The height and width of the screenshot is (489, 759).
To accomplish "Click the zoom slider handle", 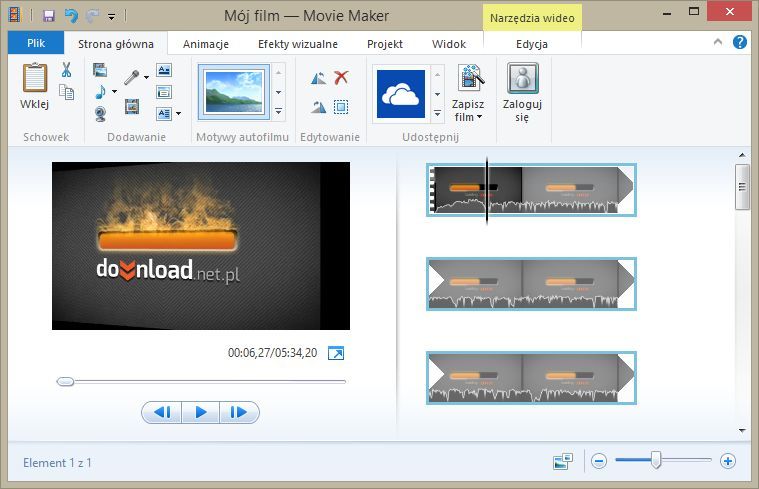I will (656, 460).
